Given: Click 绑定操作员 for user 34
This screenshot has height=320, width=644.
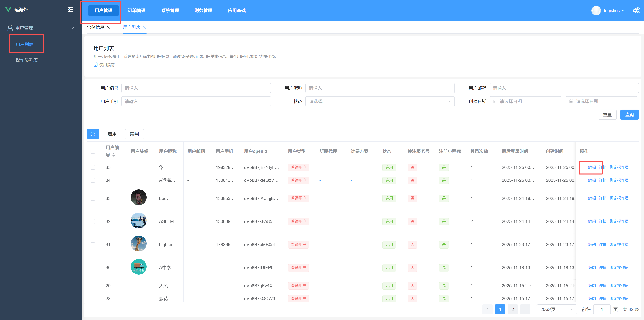Looking at the screenshot, I should point(619,180).
